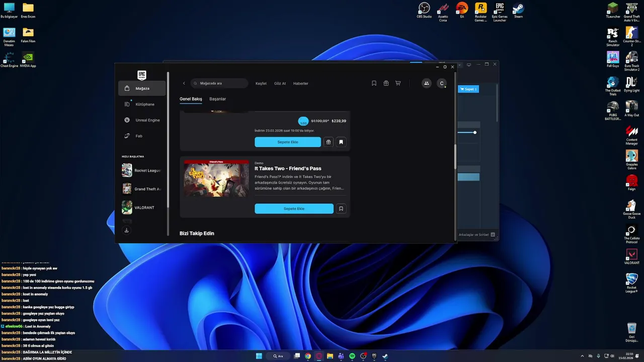The height and width of the screenshot is (362, 644).
Task: Click Sepet 1 cart button in Steam window
Action: (468, 89)
